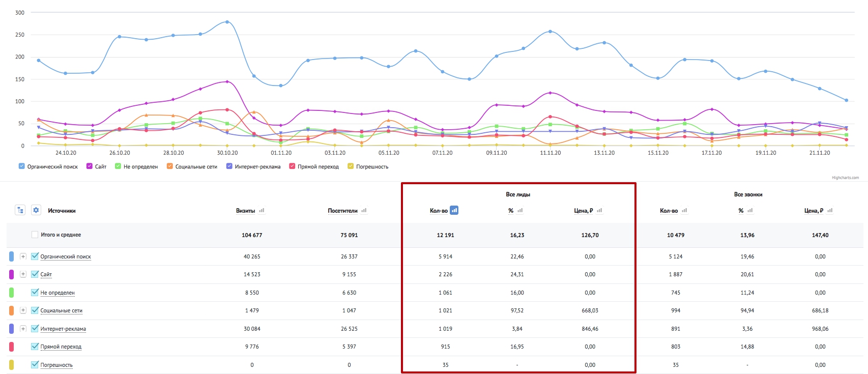
Task: Uncheck the Погрешность row checkbox
Action: click(35, 364)
